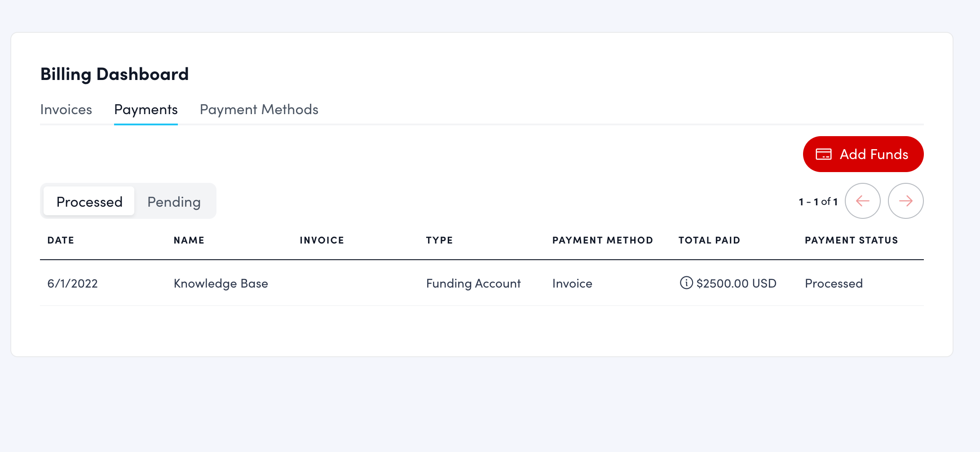Click the info icon next to $2500.00
Viewport: 980px width, 452px height.
click(686, 284)
